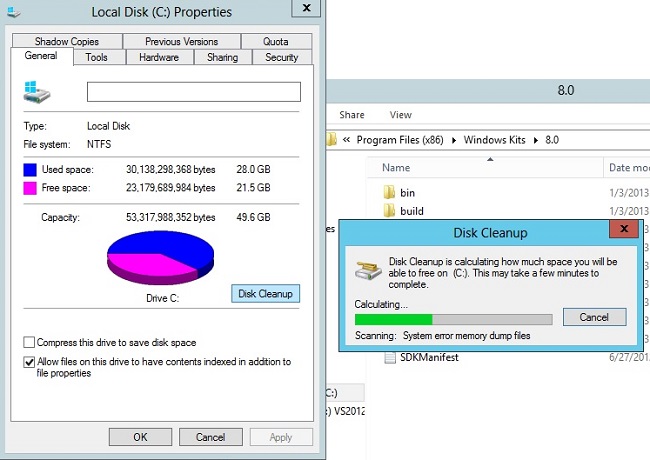Uncheck Allow files to have contents indexed
This screenshot has height=460, width=650.
click(x=29, y=362)
